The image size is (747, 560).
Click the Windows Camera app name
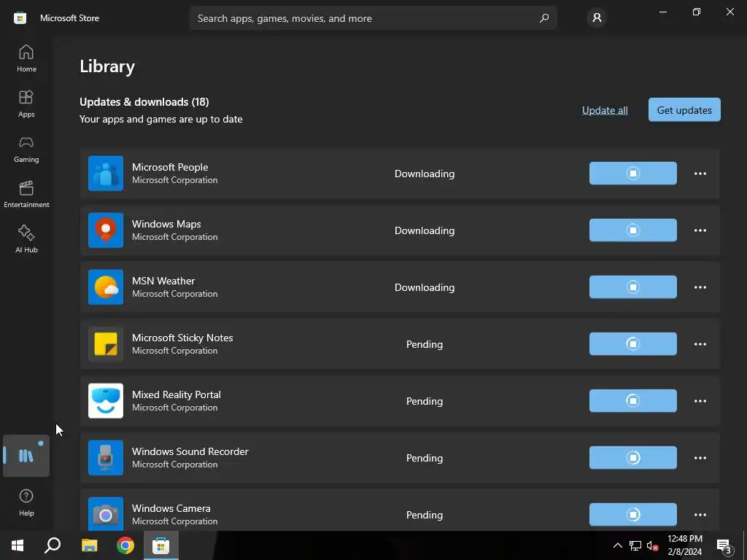pyautogui.click(x=171, y=508)
